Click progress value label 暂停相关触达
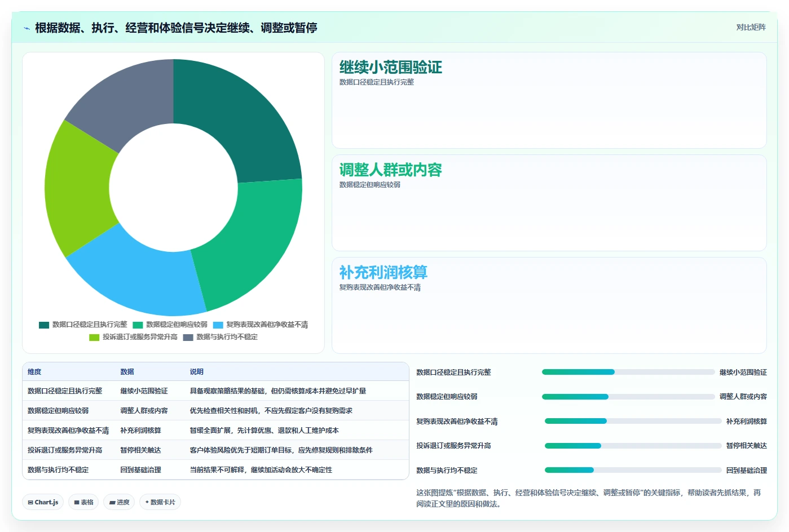This screenshot has width=789, height=532. 747,446
